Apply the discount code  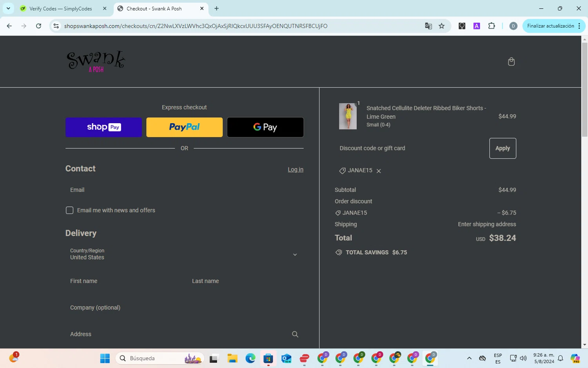tap(503, 148)
